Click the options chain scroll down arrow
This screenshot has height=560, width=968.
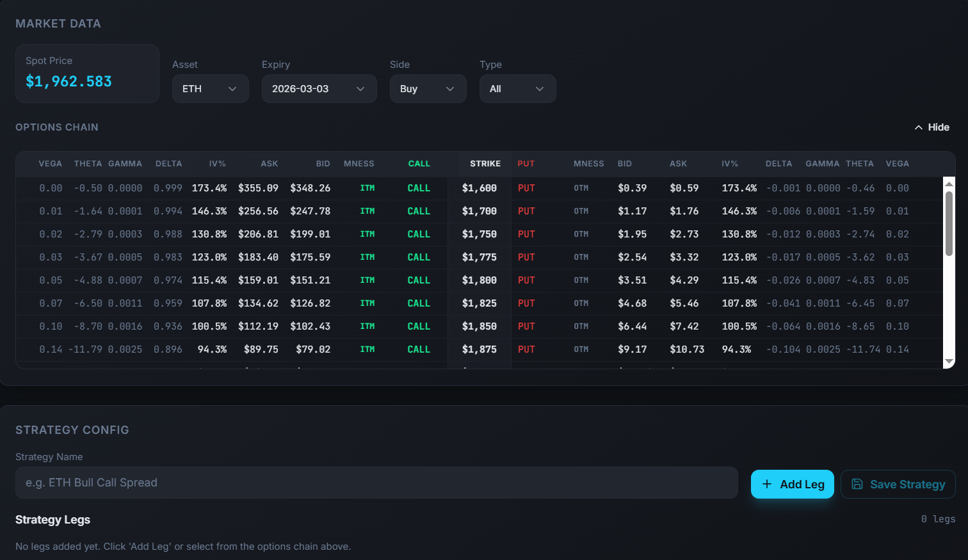(x=949, y=362)
